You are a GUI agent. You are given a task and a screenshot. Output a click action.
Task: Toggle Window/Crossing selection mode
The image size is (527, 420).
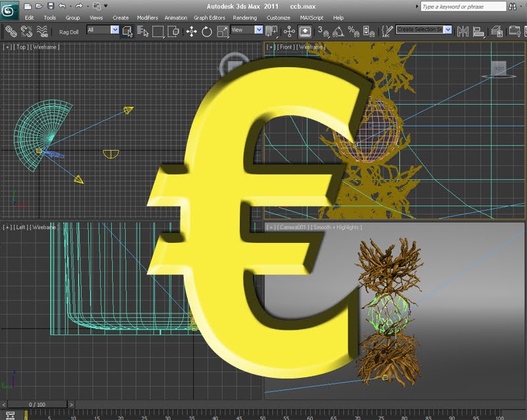click(x=173, y=32)
